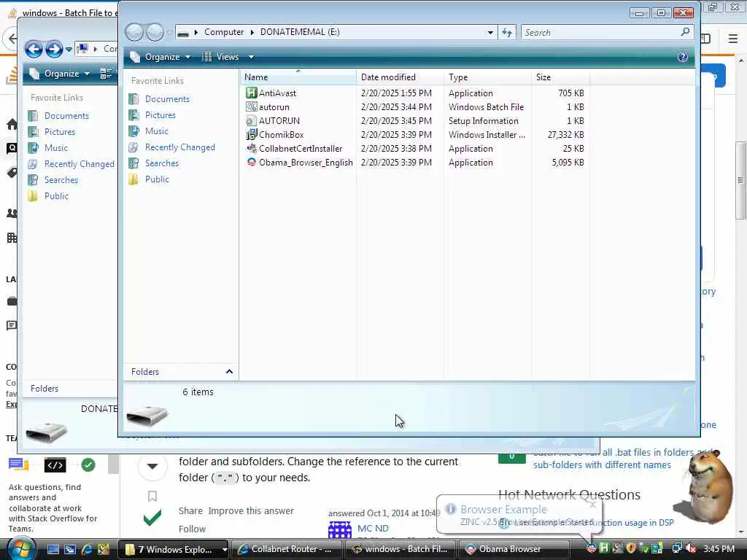Open Organize menu in background Explorer window
The height and width of the screenshot is (560, 747).
tap(60, 74)
